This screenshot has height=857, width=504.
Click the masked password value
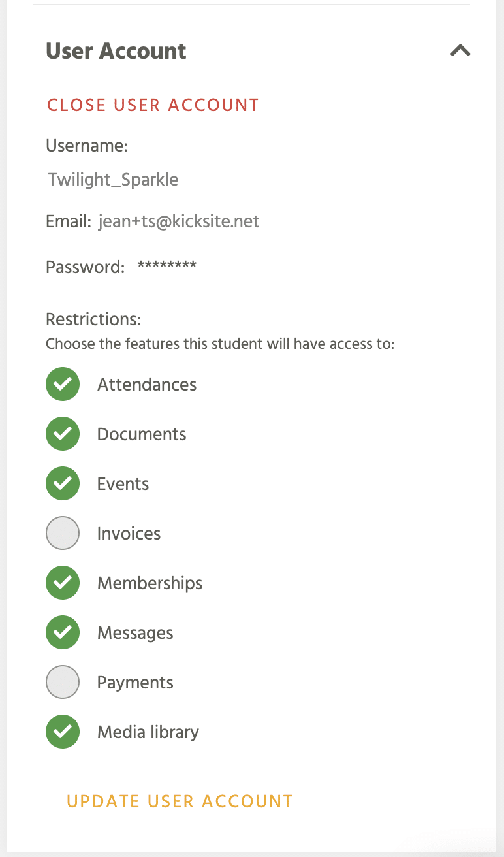click(x=166, y=267)
